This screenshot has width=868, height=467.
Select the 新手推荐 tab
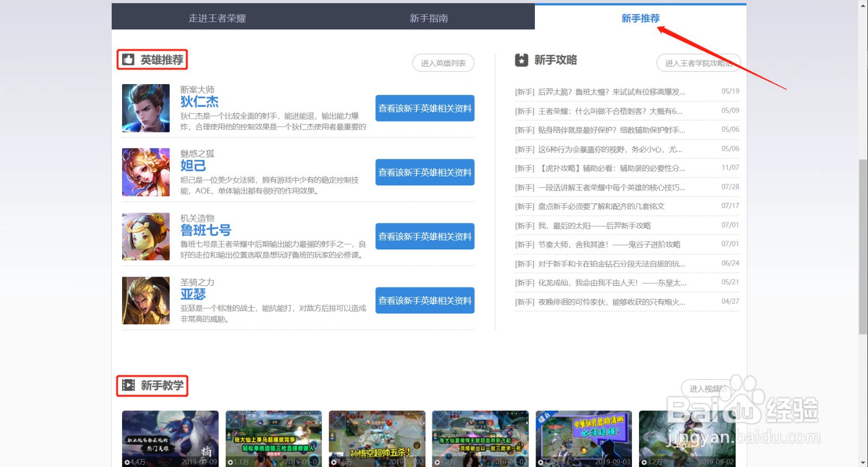click(640, 18)
